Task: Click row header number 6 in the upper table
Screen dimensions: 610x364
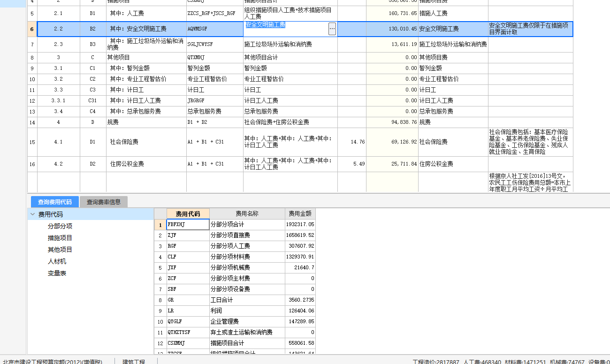Action: [x=32, y=29]
